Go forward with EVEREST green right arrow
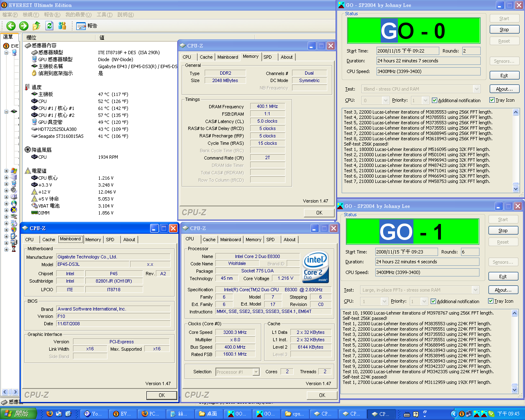The width and height of the screenshot is (525, 420). pyautogui.click(x=24, y=26)
